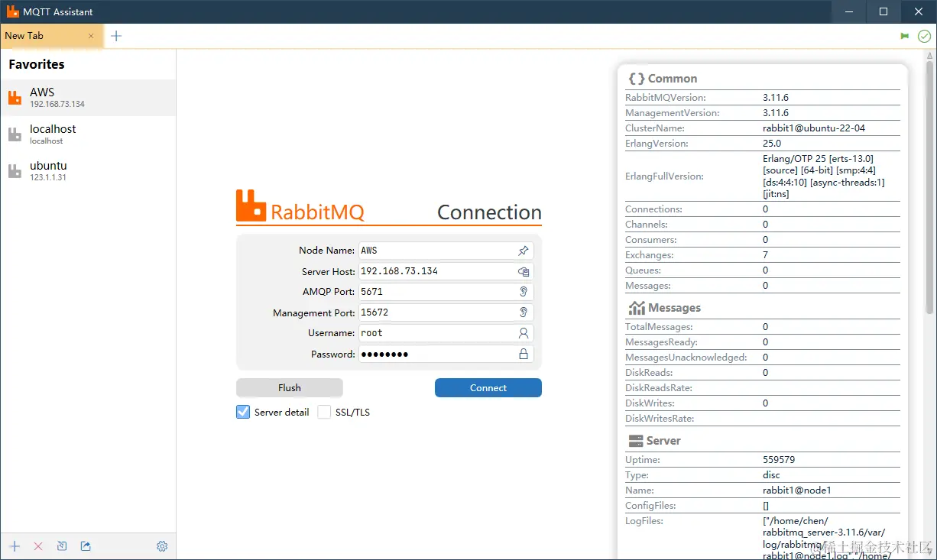Screen dimensions: 937x560
Task: Click the RabbitMQVersion value 3.11.6
Action: (x=776, y=98)
